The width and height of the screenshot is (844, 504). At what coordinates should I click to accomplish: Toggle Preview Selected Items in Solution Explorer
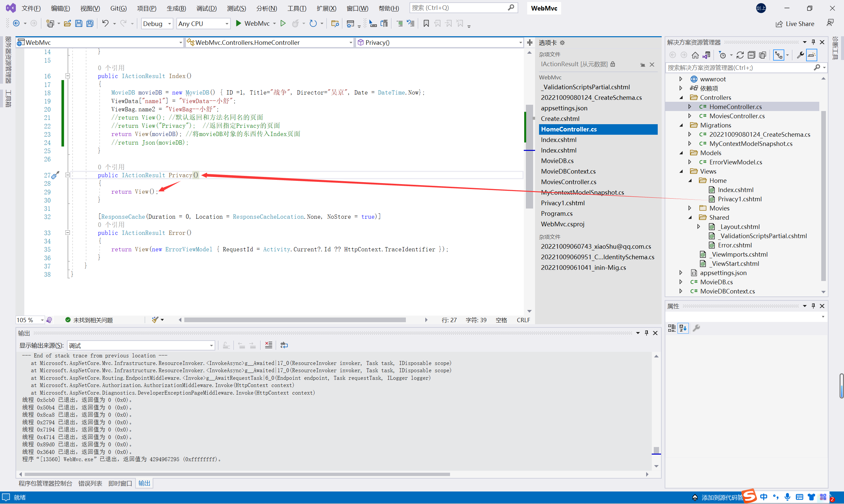pos(812,55)
